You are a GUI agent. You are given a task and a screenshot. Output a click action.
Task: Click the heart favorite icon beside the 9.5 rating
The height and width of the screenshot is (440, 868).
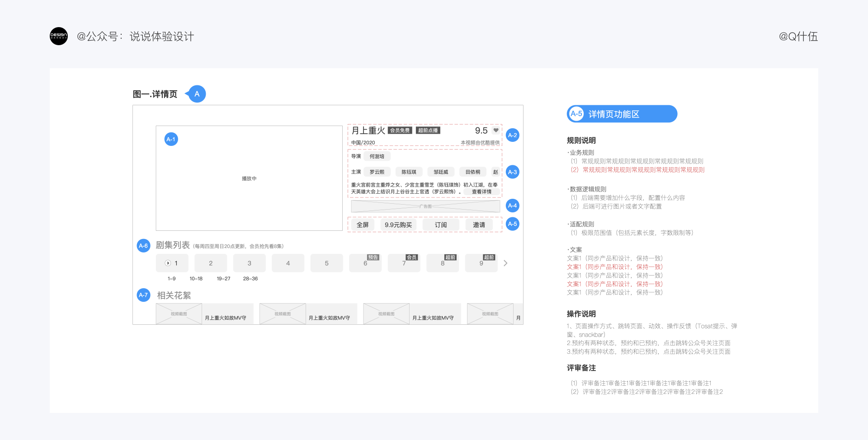click(496, 131)
